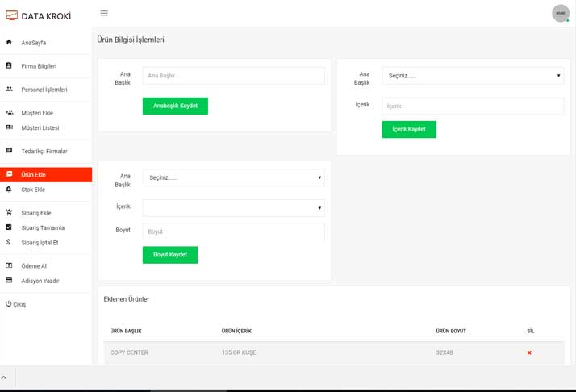Click the home icon beside AnaSayfa

coord(9,42)
